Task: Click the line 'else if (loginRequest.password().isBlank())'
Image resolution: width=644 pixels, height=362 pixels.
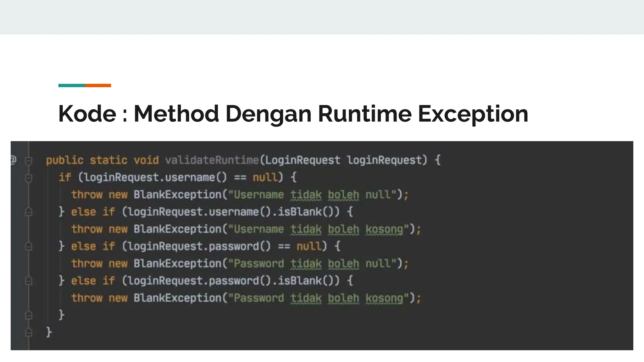Action: [206, 281]
